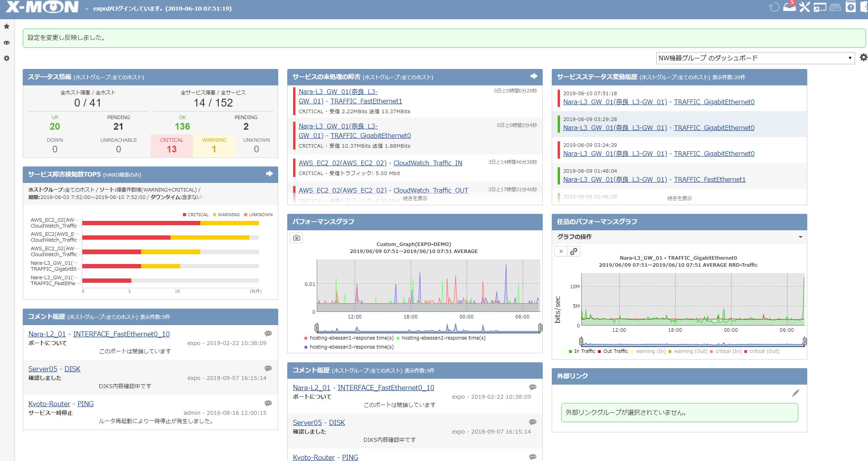Click the reload circular arrow icon
Image resolution: width=868 pixels, height=461 pixels.
coord(774,7)
